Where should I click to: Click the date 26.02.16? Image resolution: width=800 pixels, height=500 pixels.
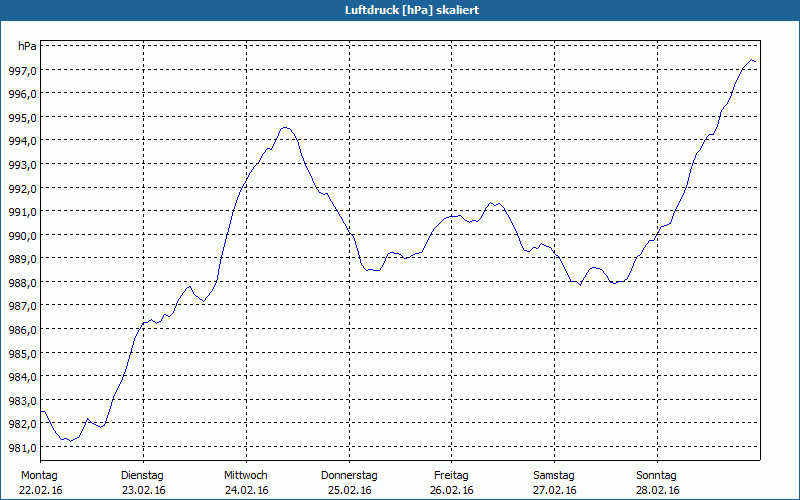[452, 490]
